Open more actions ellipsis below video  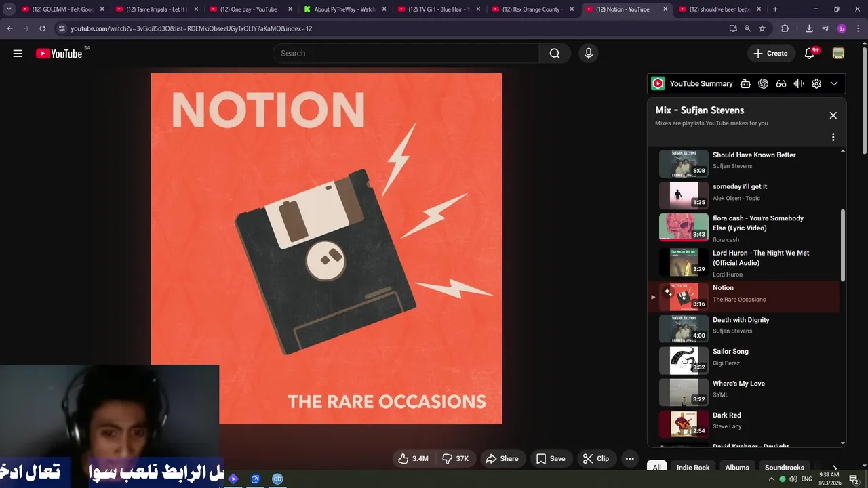click(629, 459)
